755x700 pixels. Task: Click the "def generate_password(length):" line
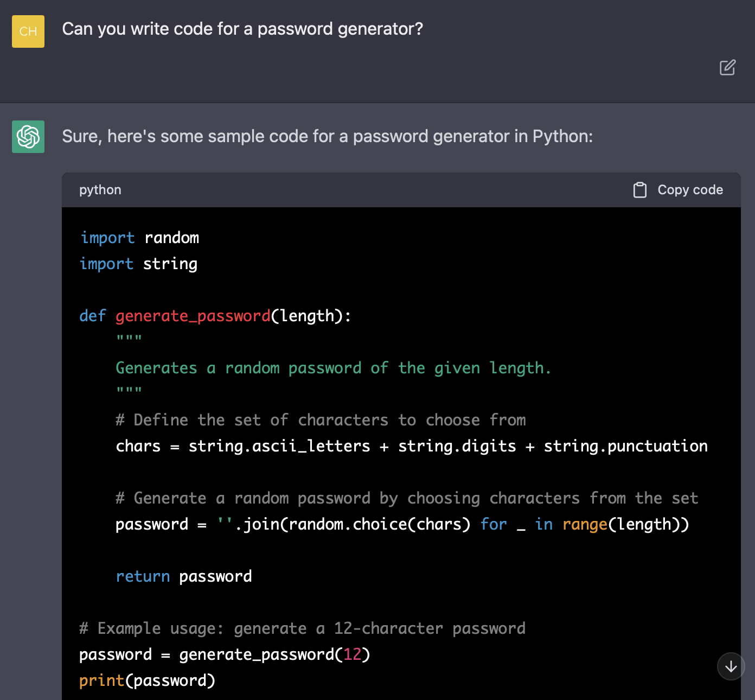tap(215, 316)
